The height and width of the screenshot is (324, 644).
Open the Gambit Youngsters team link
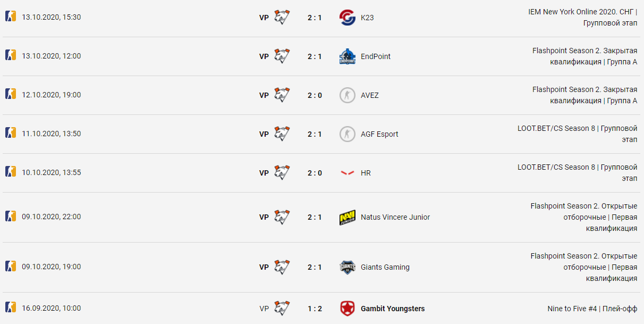point(393,309)
